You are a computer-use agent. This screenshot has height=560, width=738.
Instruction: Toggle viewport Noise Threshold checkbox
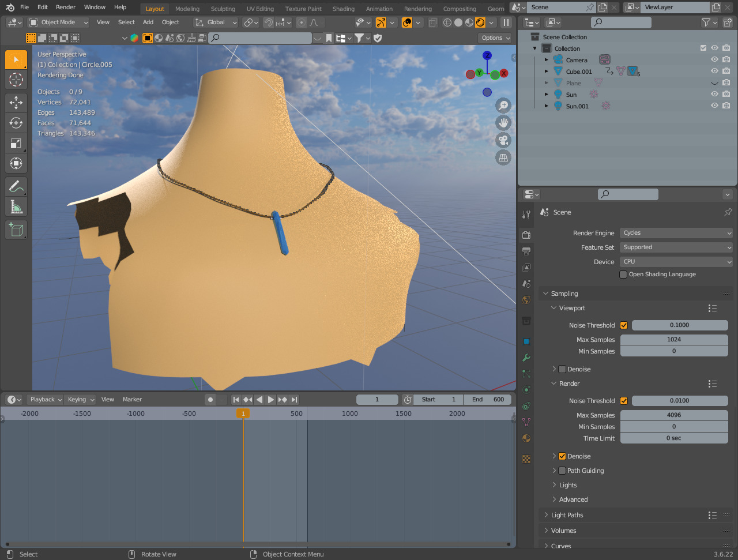pyautogui.click(x=624, y=325)
